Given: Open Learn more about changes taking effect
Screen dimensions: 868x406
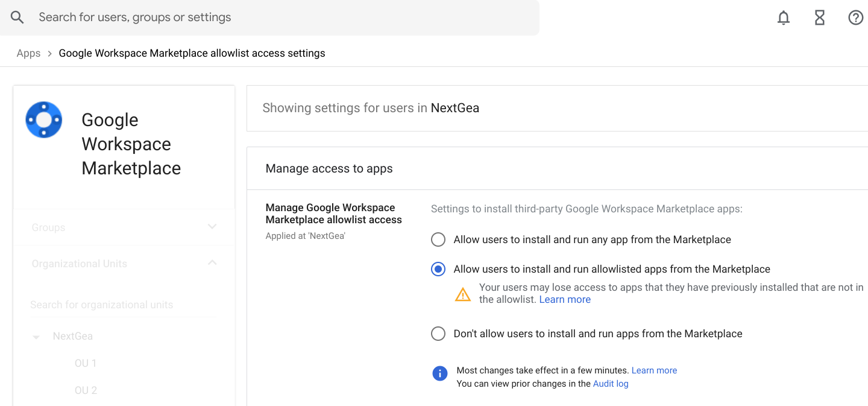Looking at the screenshot, I should pos(654,370).
